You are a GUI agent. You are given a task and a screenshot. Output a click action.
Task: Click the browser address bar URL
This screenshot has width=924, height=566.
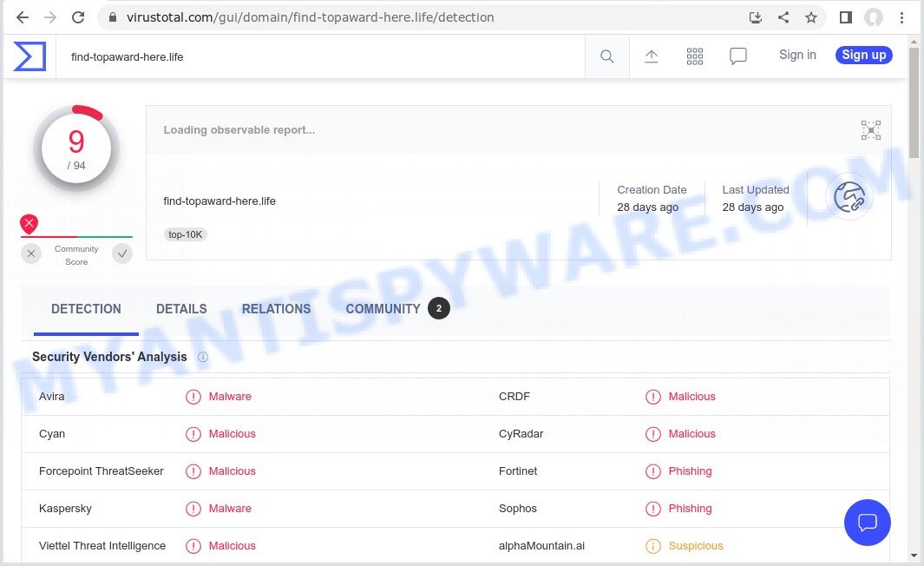310,17
